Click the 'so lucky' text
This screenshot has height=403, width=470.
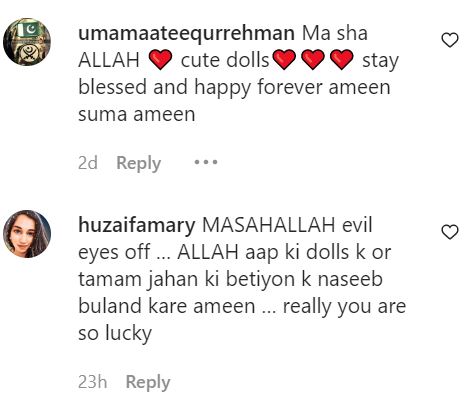click(115, 333)
